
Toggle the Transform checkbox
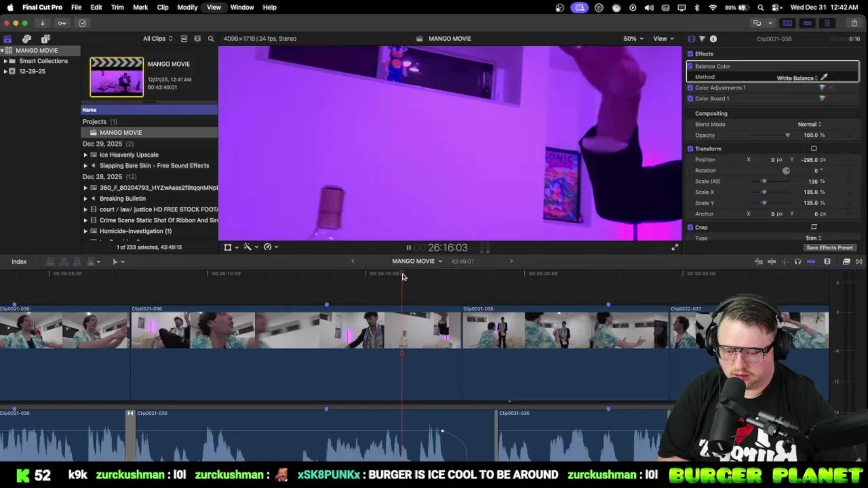tap(690, 148)
